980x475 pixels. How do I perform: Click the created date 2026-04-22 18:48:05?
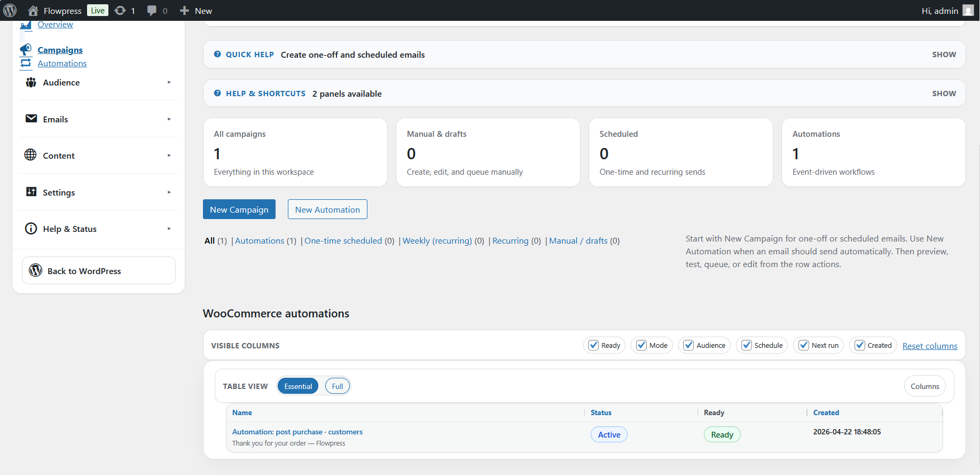[x=847, y=432]
